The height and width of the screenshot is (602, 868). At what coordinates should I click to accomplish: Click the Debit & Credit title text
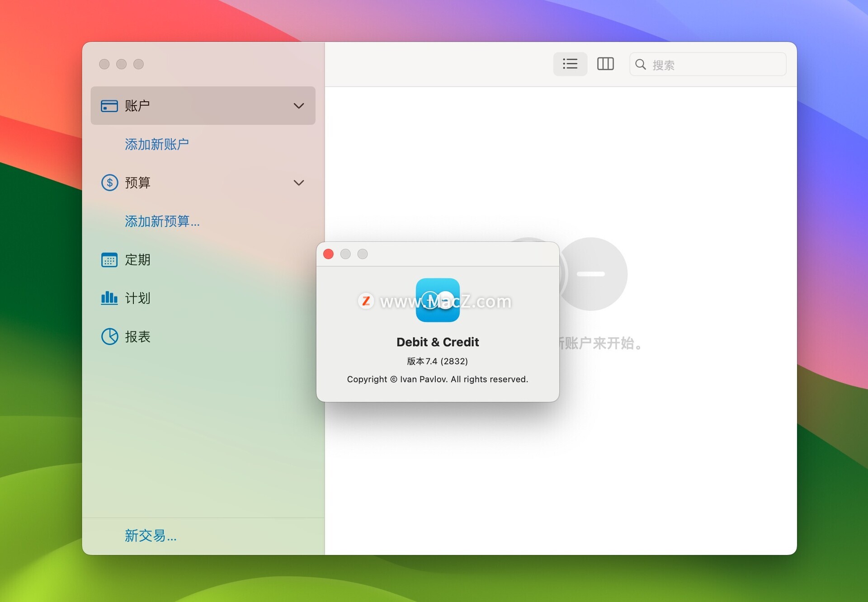pos(438,342)
